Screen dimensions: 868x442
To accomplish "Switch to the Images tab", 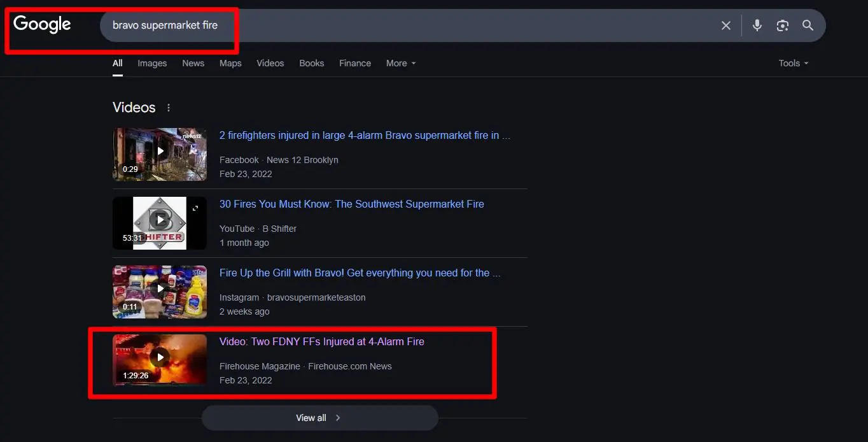I will coord(152,63).
